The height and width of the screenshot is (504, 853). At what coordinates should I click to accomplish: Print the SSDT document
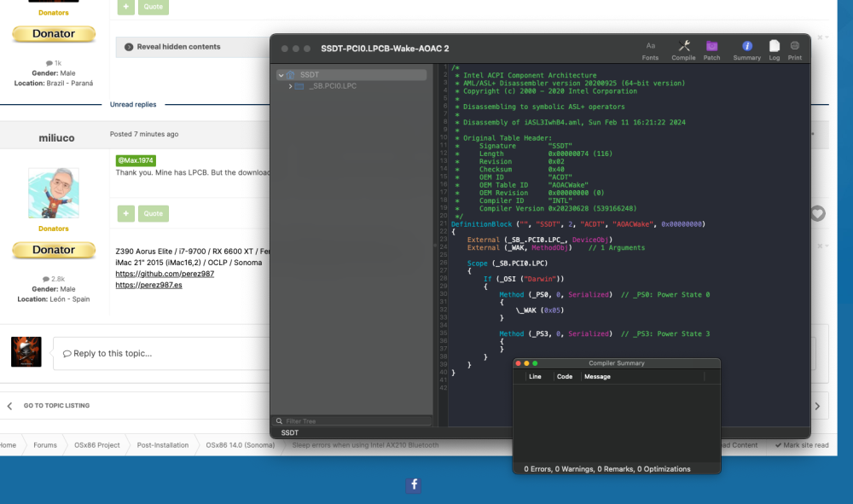coord(795,50)
